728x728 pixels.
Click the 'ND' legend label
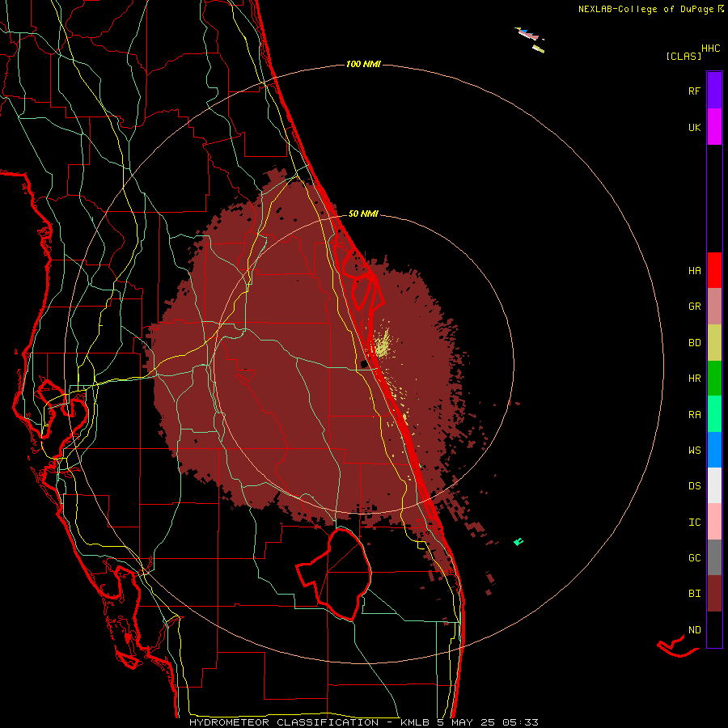point(694,630)
